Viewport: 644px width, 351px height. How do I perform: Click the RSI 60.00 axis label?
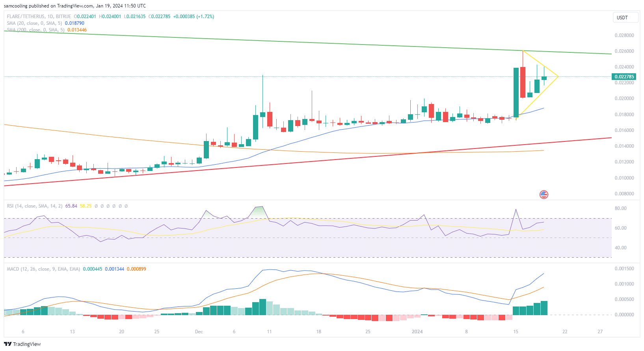pos(621,228)
